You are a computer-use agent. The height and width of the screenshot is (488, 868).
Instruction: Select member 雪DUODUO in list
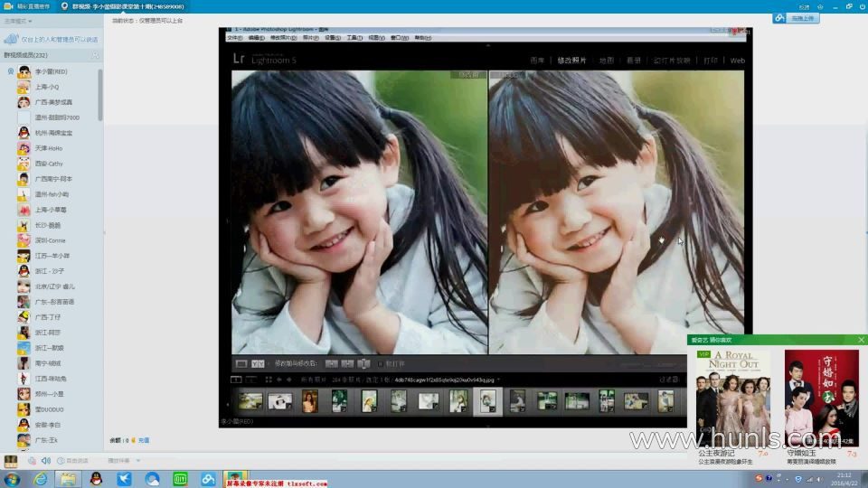click(x=49, y=409)
